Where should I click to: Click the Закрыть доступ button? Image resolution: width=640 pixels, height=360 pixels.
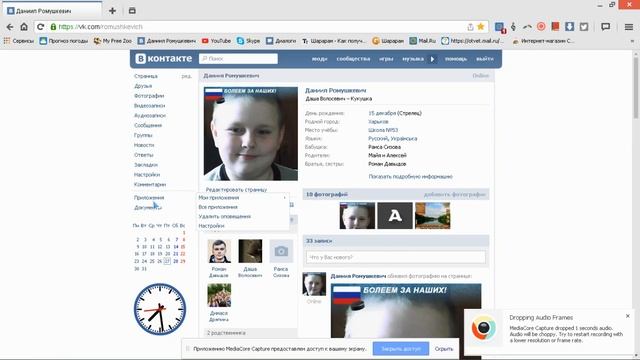coord(401,349)
